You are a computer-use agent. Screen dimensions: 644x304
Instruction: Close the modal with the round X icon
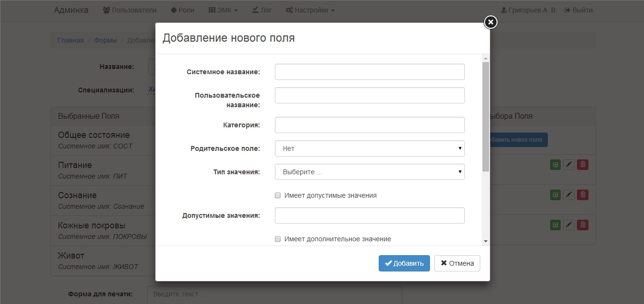(x=490, y=22)
